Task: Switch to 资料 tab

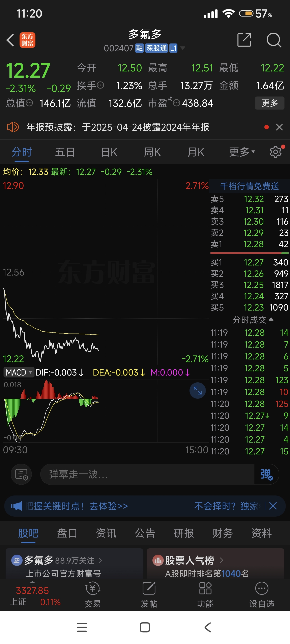Action: [x=261, y=533]
